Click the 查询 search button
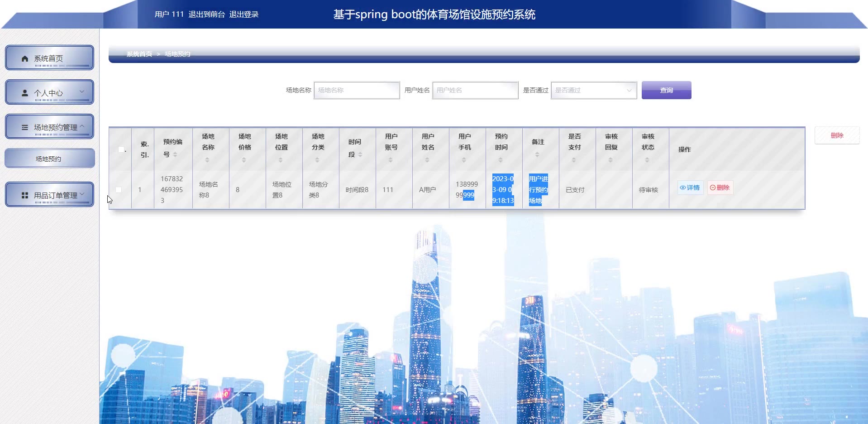This screenshot has width=868, height=424. [666, 90]
